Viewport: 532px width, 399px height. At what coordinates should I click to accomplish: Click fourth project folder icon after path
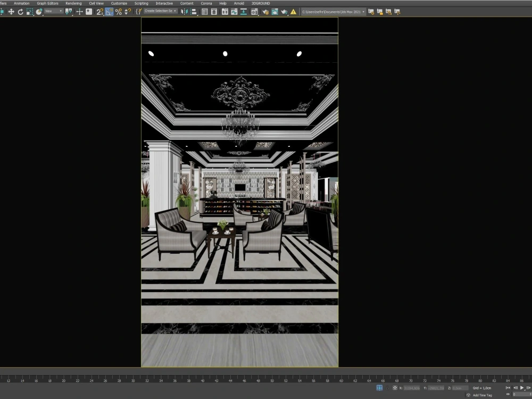coord(397,12)
